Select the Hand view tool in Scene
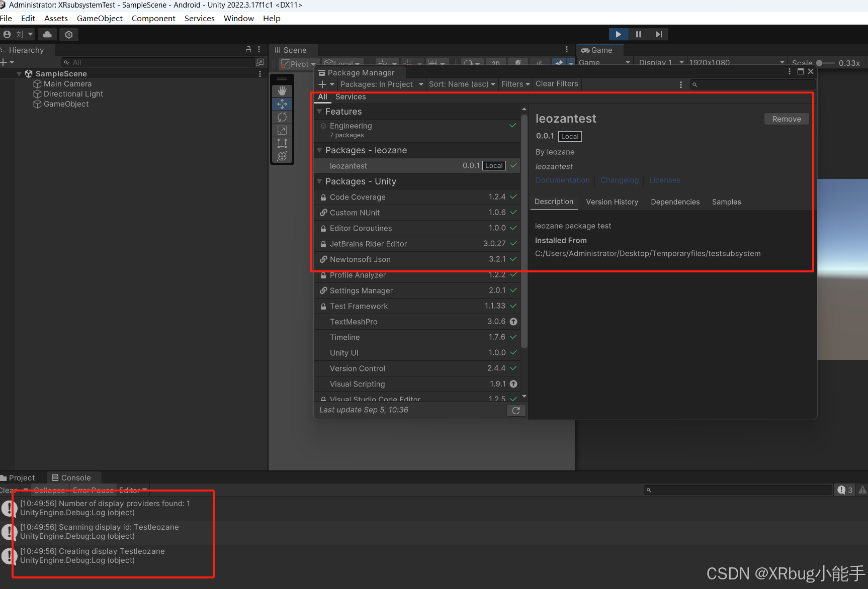Viewport: 868px width, 589px height. pyautogui.click(x=282, y=91)
